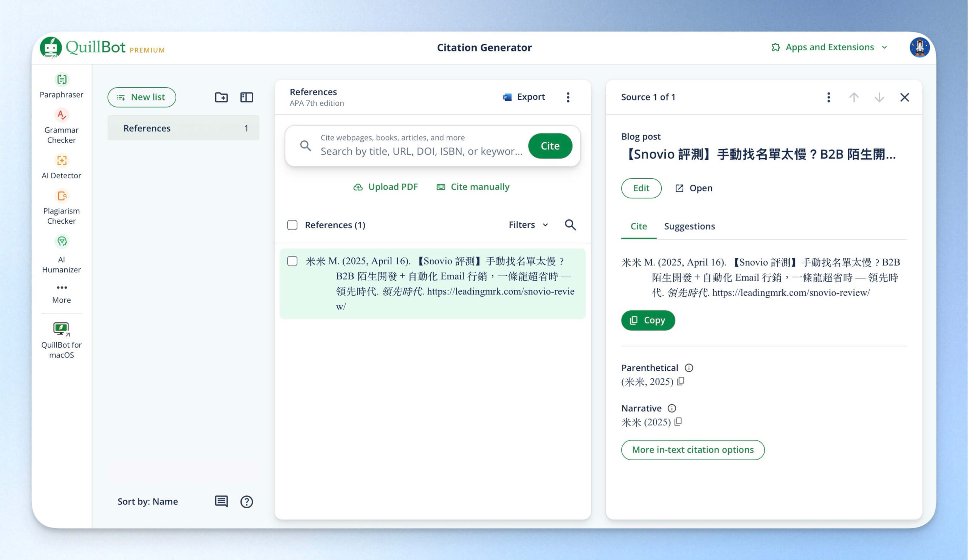Open the AI Humanizer tool

click(x=62, y=253)
